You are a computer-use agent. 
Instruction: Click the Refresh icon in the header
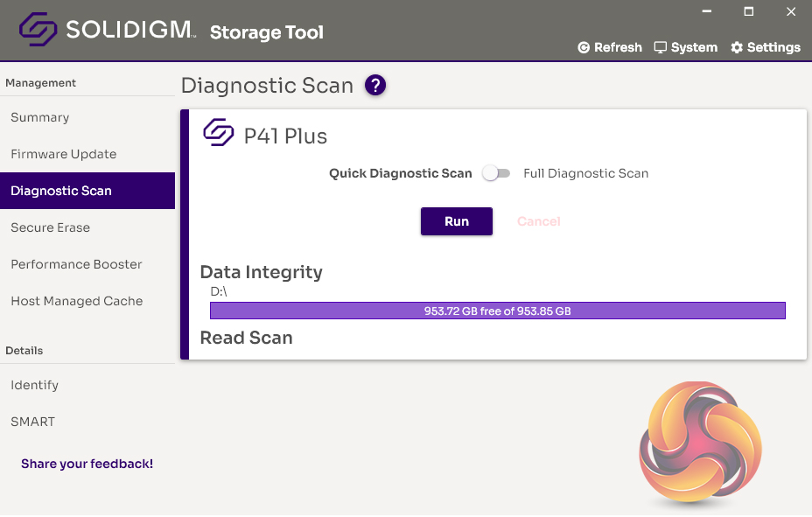(584, 48)
